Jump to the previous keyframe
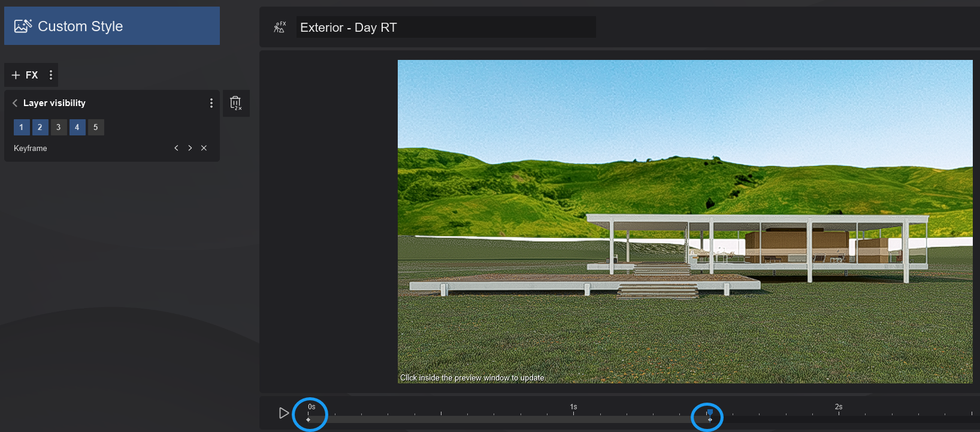The image size is (980, 432). (x=176, y=148)
